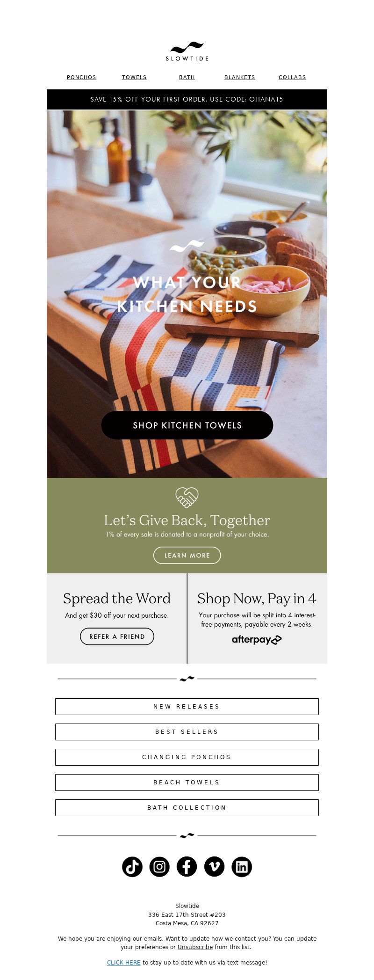Open the Ponchos menu link

tap(81, 77)
